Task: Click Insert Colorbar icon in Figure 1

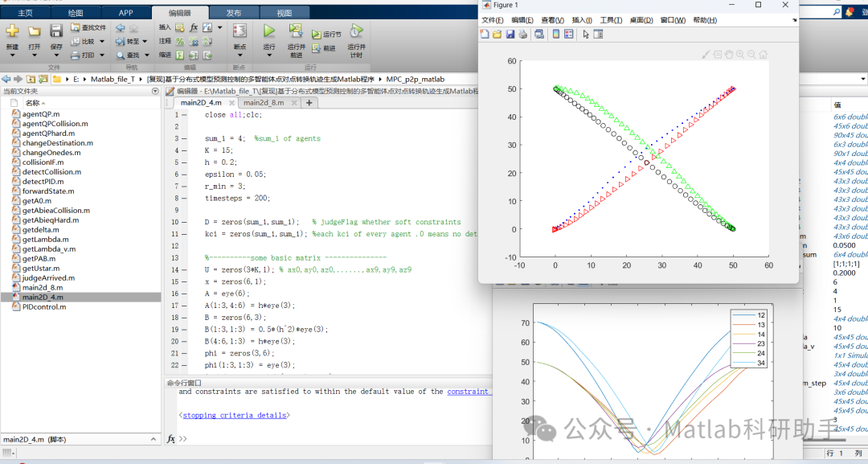Action: [x=556, y=35]
